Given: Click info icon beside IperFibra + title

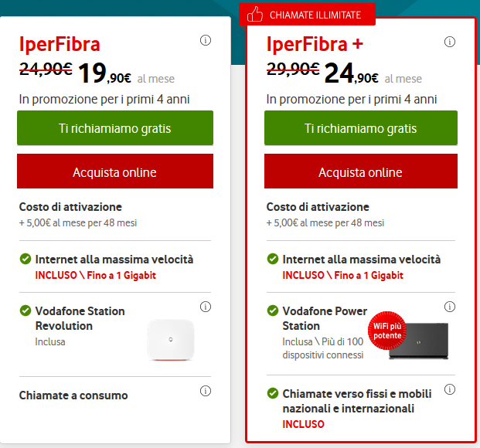Looking at the screenshot, I should tap(450, 40).
